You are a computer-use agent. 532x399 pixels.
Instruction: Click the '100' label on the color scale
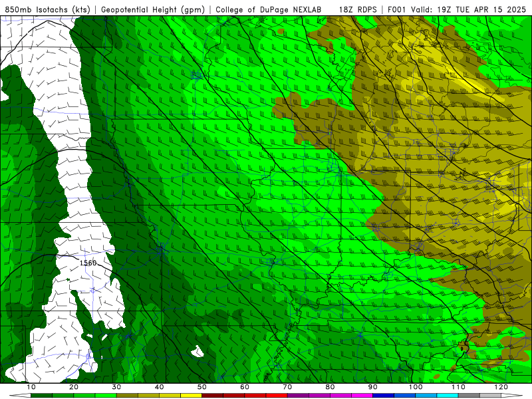click(416, 387)
